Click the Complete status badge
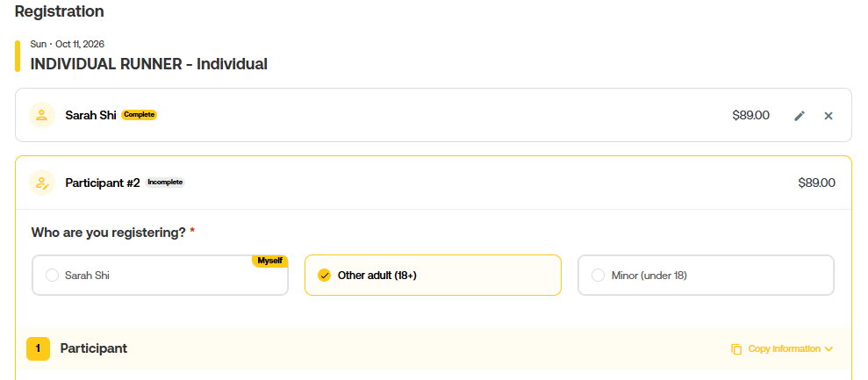Image resolution: width=868 pixels, height=380 pixels. [x=139, y=115]
